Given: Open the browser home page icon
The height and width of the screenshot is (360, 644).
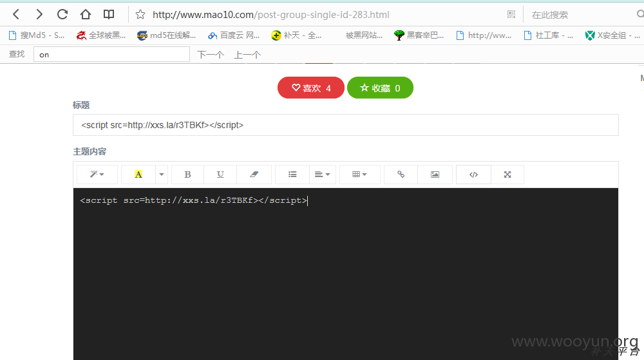Looking at the screenshot, I should pyautogui.click(x=86, y=15).
